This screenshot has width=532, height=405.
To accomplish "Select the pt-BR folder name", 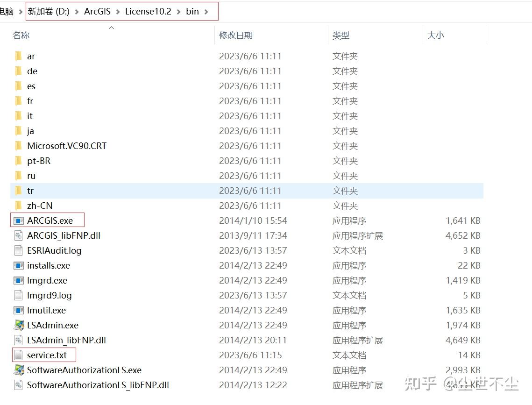I will click(x=39, y=160).
